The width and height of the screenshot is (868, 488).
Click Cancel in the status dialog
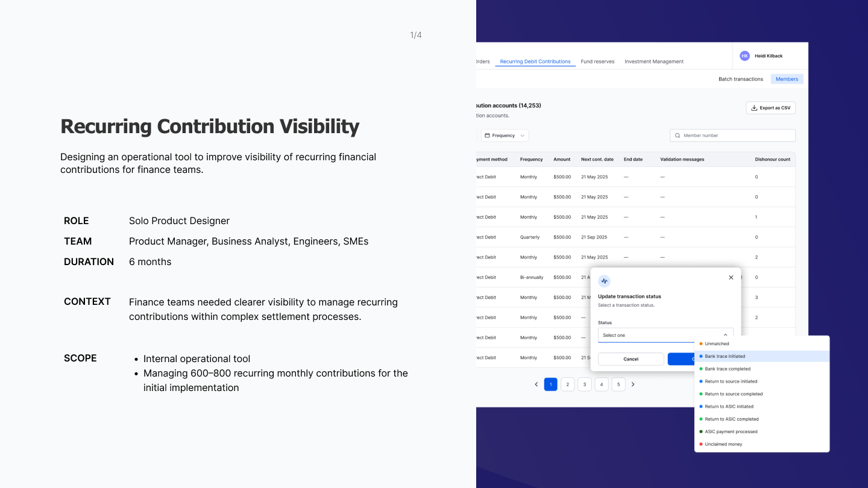point(631,359)
